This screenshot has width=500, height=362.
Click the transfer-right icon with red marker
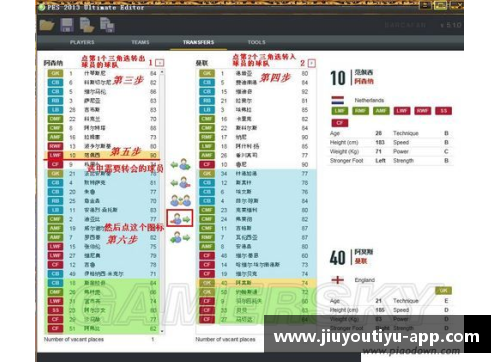tap(180, 219)
